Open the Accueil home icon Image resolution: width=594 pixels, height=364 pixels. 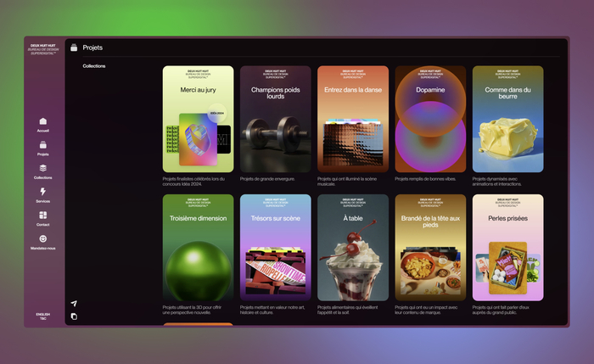click(x=42, y=121)
